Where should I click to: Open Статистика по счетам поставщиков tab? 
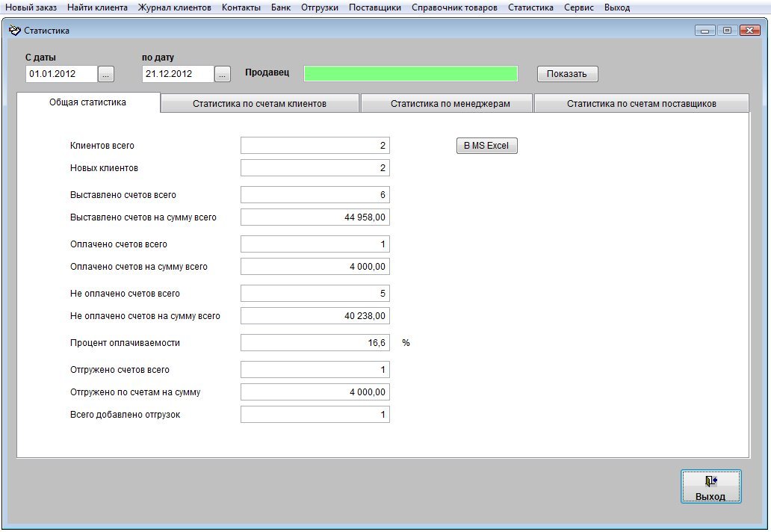(641, 104)
